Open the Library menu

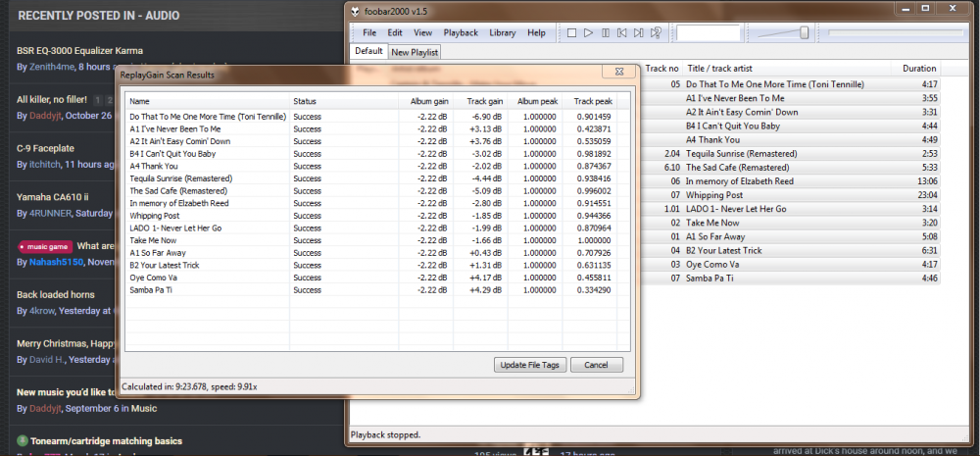502,33
